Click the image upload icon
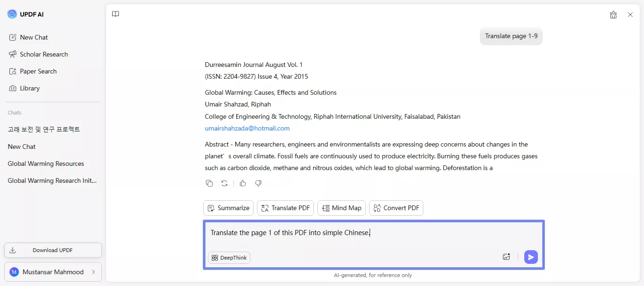The width and height of the screenshot is (644, 286). pyautogui.click(x=507, y=257)
